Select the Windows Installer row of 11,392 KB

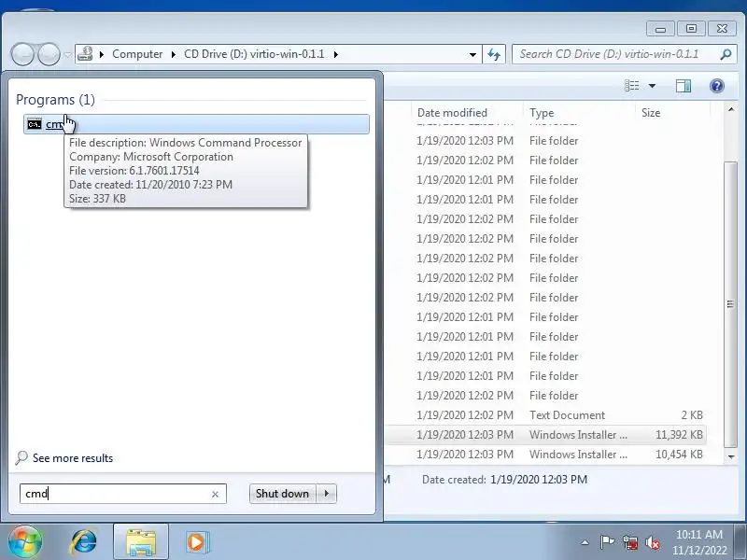click(x=545, y=435)
